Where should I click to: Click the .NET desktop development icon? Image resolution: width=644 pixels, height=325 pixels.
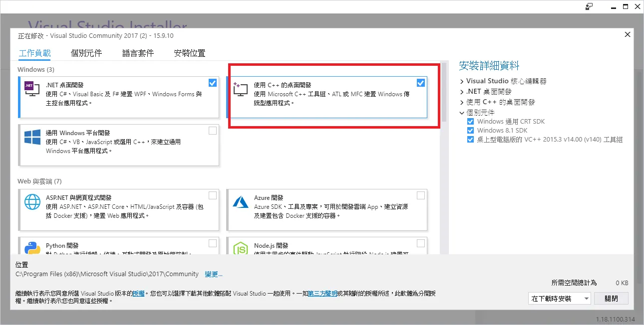tap(32, 89)
